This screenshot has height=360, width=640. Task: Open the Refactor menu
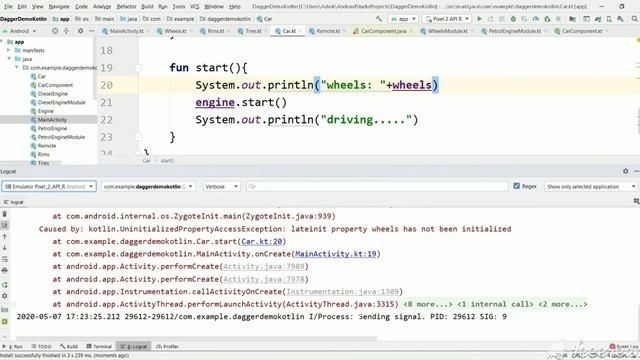click(126, 7)
